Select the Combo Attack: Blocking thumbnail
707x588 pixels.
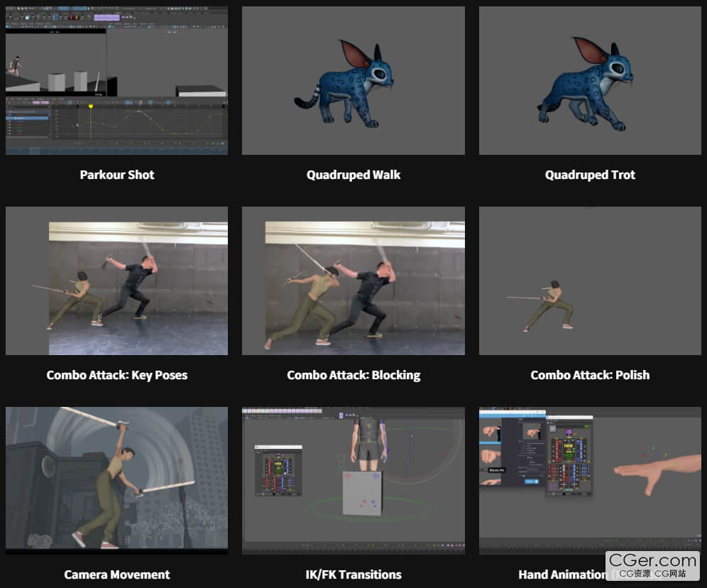(353, 281)
